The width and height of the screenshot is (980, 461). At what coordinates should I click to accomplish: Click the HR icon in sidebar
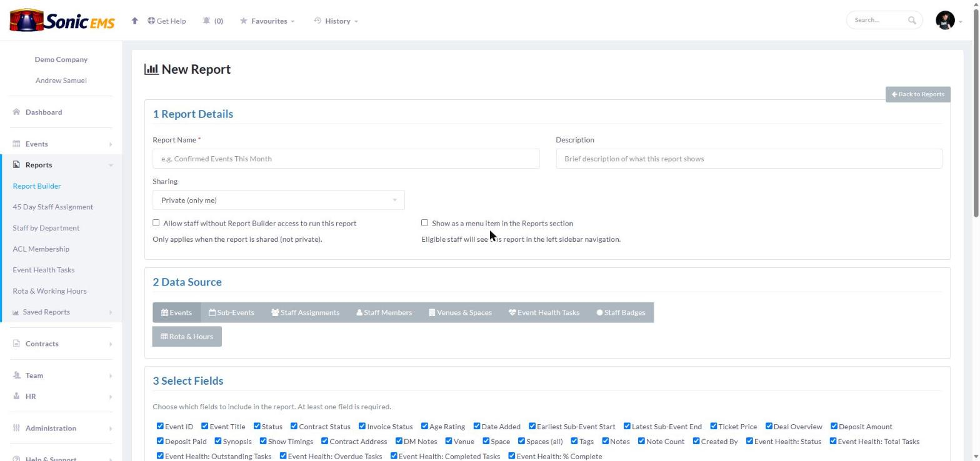[16, 397]
